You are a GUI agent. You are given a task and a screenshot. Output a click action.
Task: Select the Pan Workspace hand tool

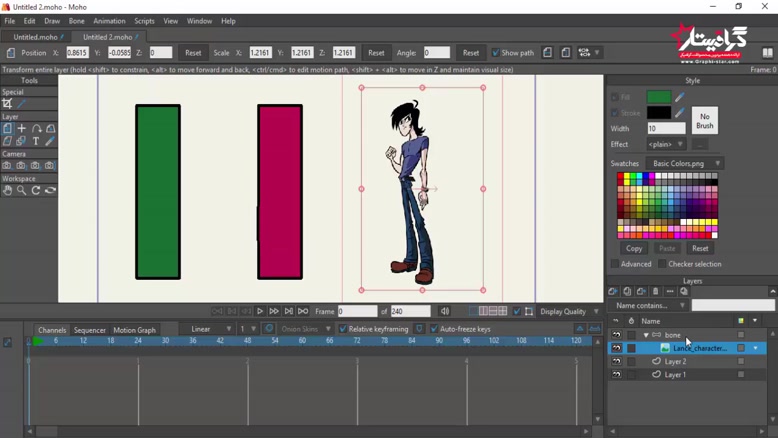[x=7, y=190]
